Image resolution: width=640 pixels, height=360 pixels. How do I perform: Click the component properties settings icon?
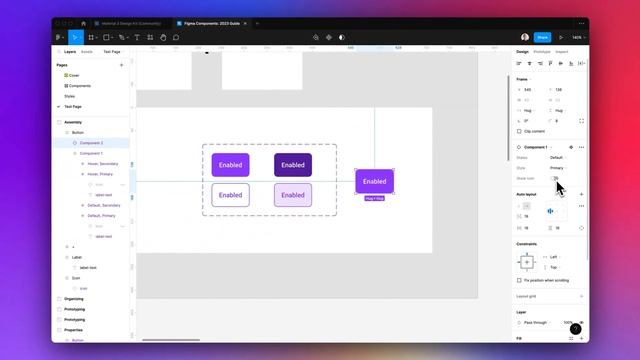point(571,147)
